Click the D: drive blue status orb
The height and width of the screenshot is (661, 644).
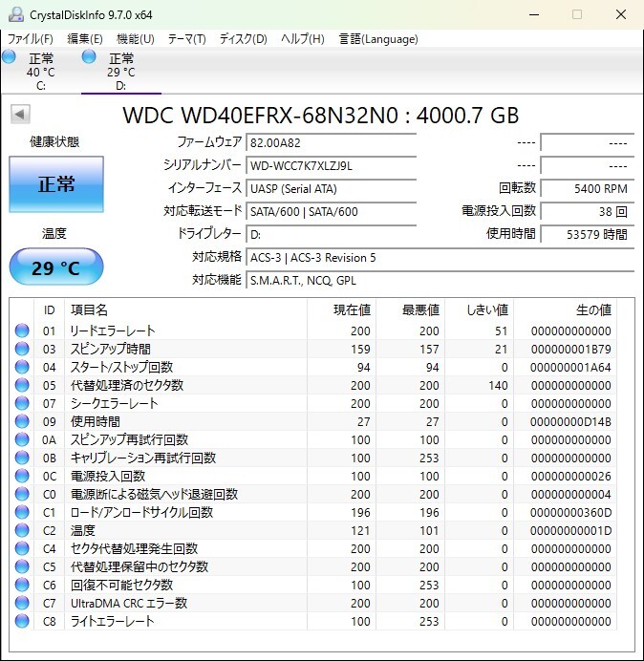89,56
